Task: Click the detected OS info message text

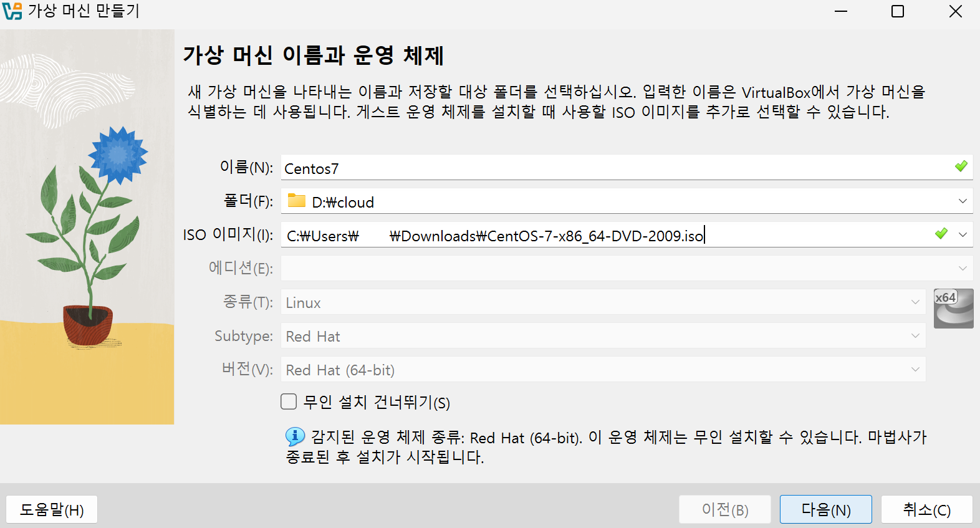Action: point(606,446)
